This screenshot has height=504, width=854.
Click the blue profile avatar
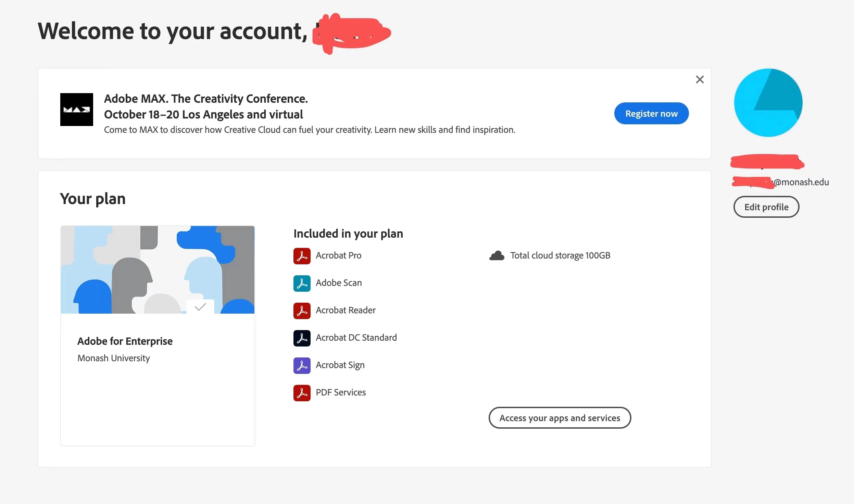768,103
